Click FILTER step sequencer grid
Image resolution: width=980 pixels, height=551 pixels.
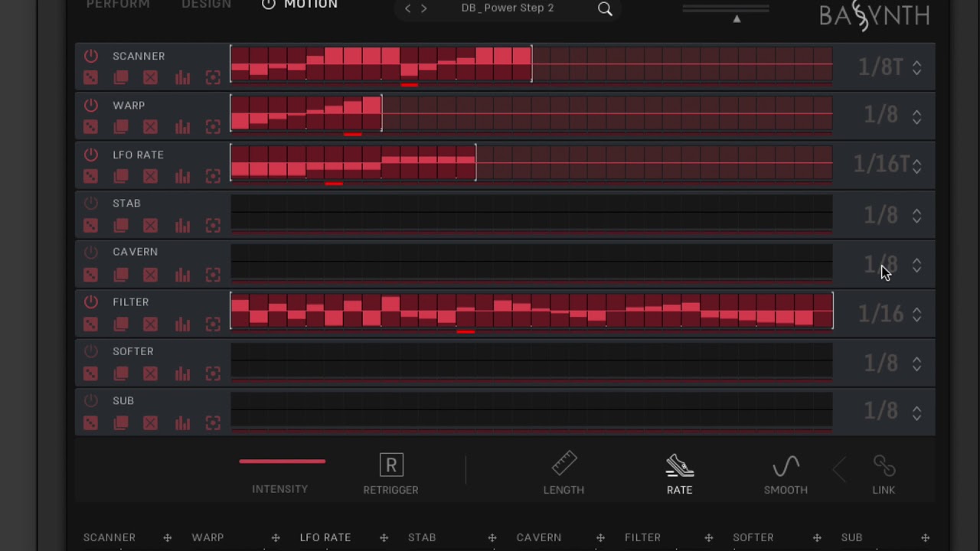point(531,311)
